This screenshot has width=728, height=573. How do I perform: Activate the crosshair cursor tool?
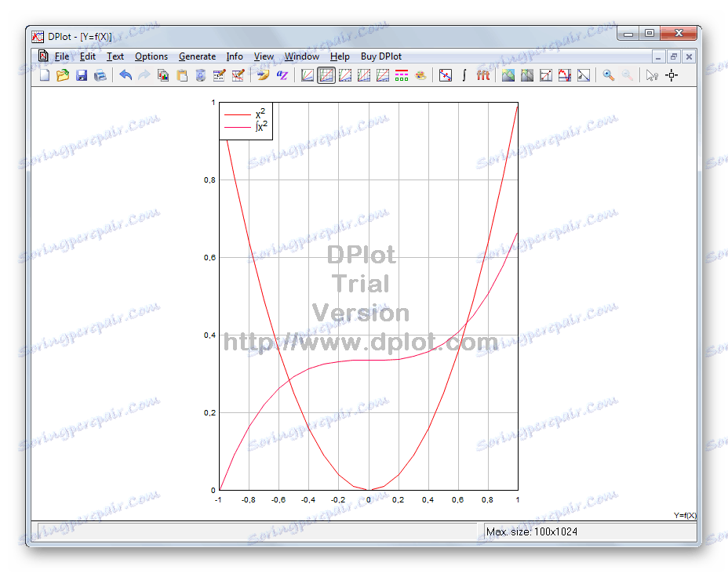[x=672, y=75]
